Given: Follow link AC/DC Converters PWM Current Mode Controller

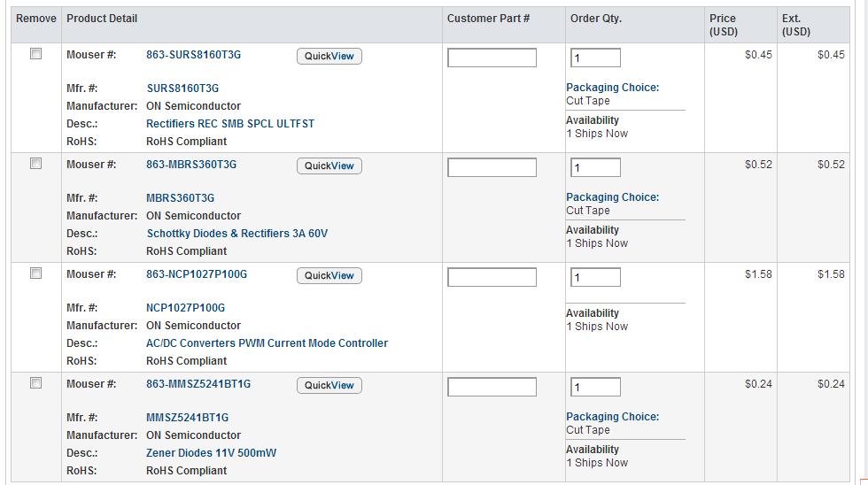Looking at the screenshot, I should pyautogui.click(x=267, y=343).
